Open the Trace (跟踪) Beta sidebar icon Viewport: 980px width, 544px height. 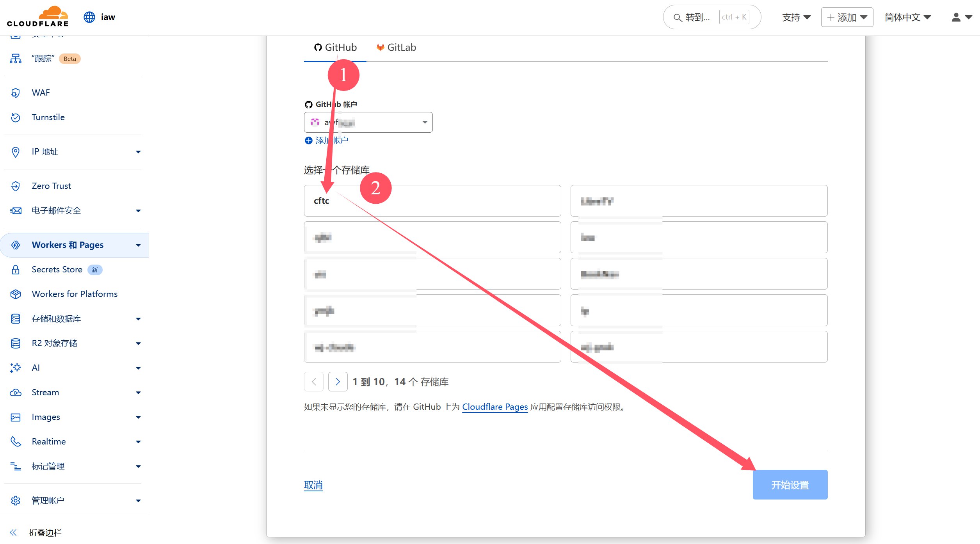pyautogui.click(x=16, y=59)
